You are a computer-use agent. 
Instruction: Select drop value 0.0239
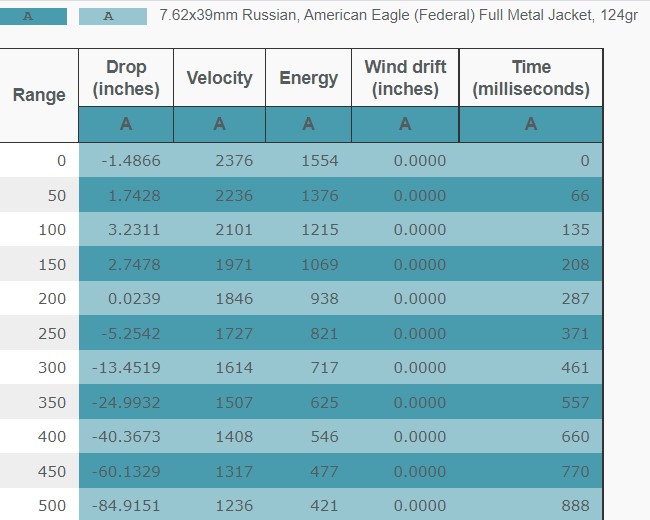pos(134,299)
